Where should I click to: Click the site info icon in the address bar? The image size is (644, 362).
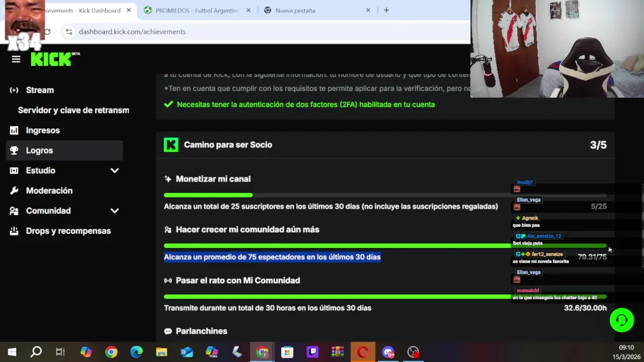click(x=69, y=32)
